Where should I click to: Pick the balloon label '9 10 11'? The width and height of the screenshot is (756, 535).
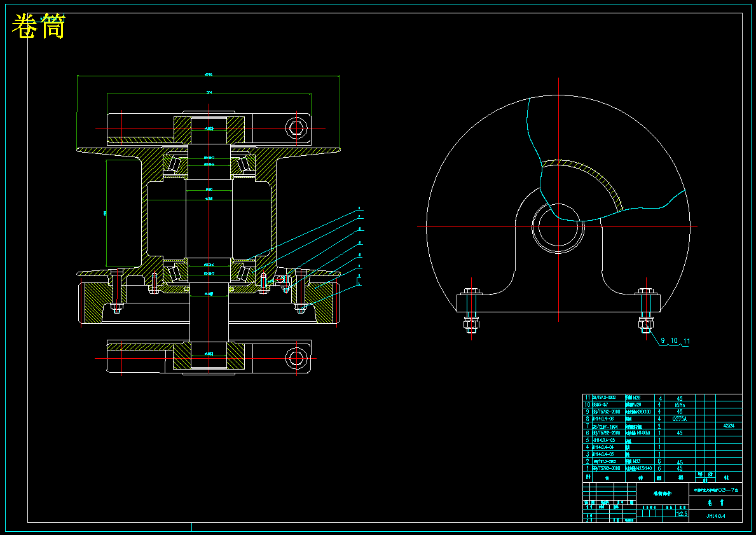(x=675, y=340)
